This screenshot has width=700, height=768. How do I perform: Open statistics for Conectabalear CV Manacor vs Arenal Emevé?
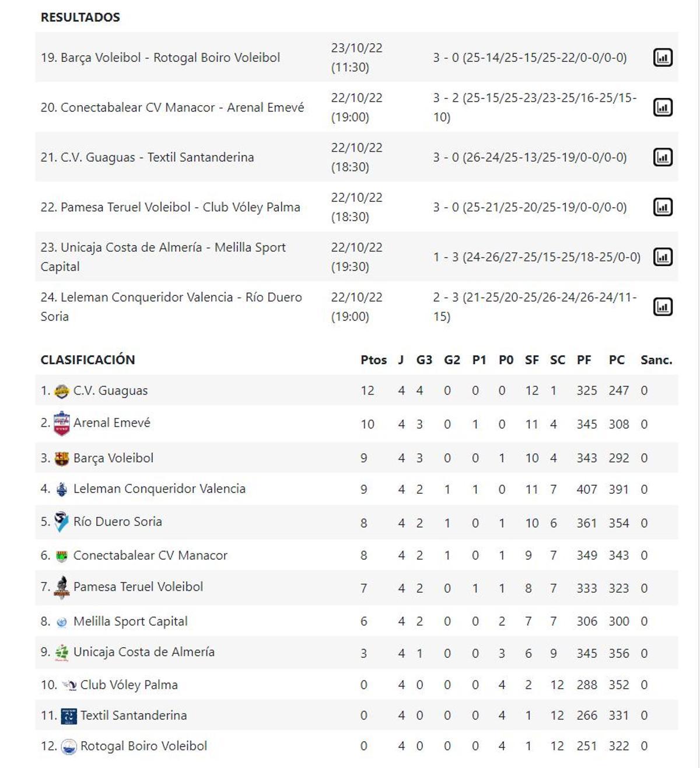coord(664,107)
